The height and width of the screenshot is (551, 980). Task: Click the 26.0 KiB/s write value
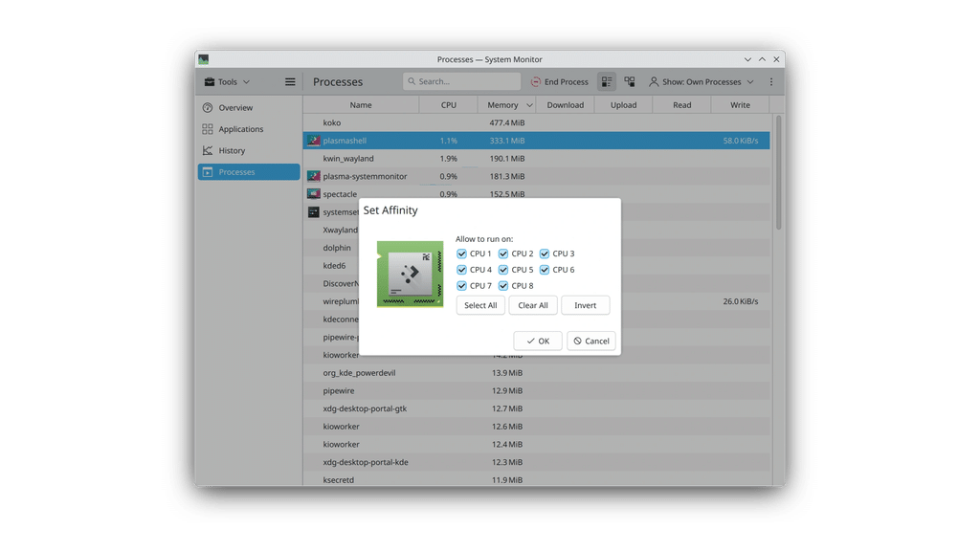[741, 301]
